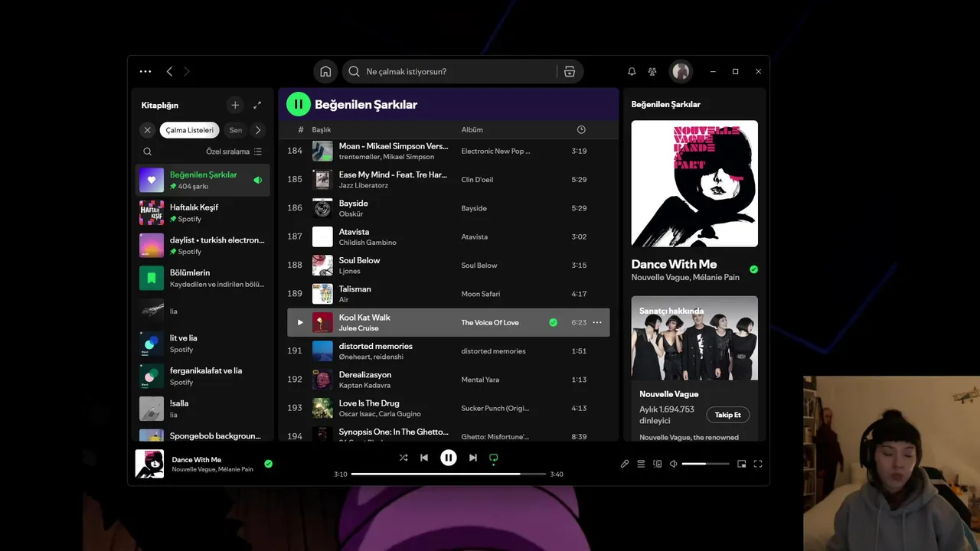Viewport: 980px width, 551px height.
Task: Skip to the previous track
Action: pyautogui.click(x=424, y=458)
